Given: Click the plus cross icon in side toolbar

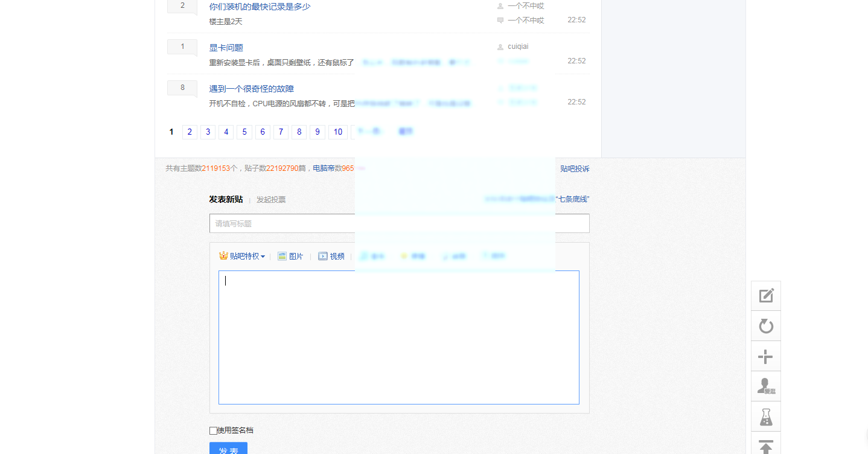Looking at the screenshot, I should [x=766, y=356].
